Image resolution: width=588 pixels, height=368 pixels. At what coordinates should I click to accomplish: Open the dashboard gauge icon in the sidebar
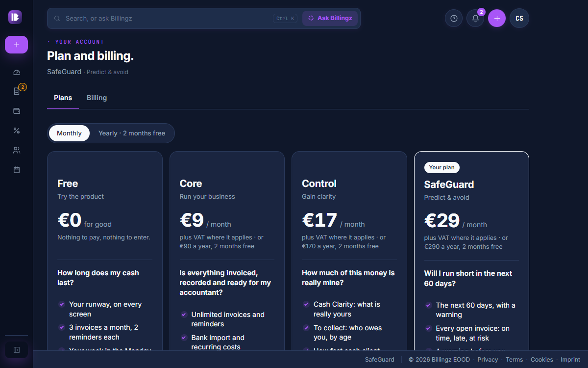17,72
